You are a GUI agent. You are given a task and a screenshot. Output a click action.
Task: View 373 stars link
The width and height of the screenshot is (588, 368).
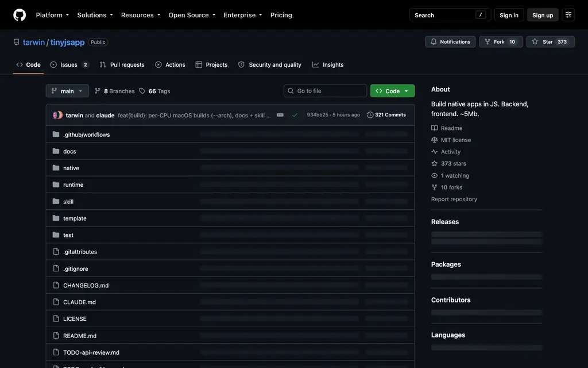point(448,163)
